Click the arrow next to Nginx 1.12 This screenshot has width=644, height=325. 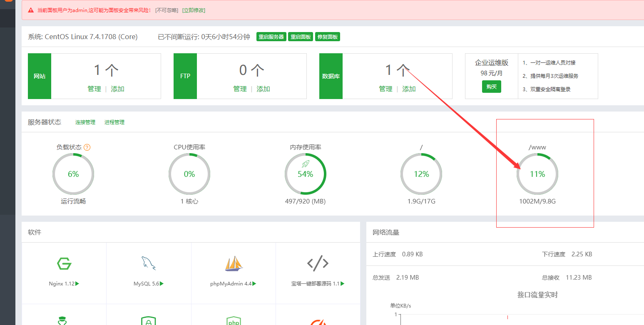77,284
